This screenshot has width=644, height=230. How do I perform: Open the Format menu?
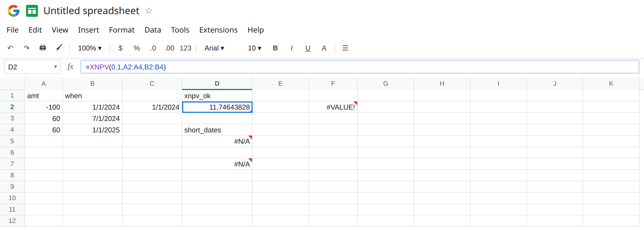[x=122, y=30]
